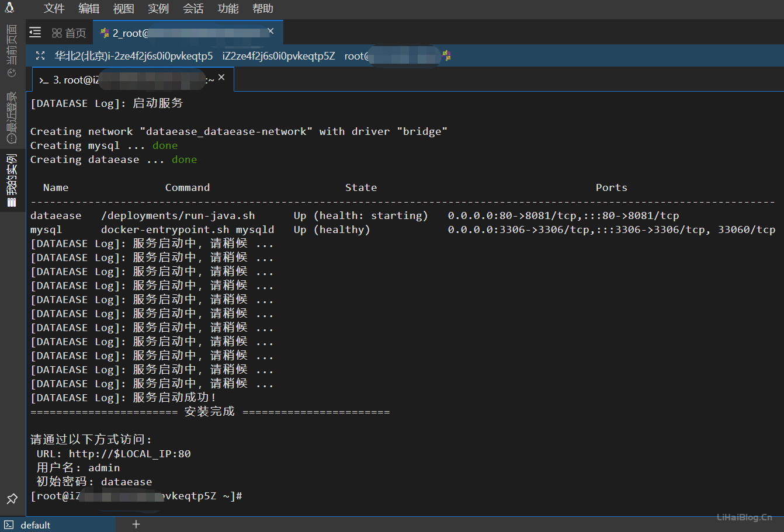Click the fullscreen expand icon
The height and width of the screenshot is (532, 784).
click(x=40, y=55)
